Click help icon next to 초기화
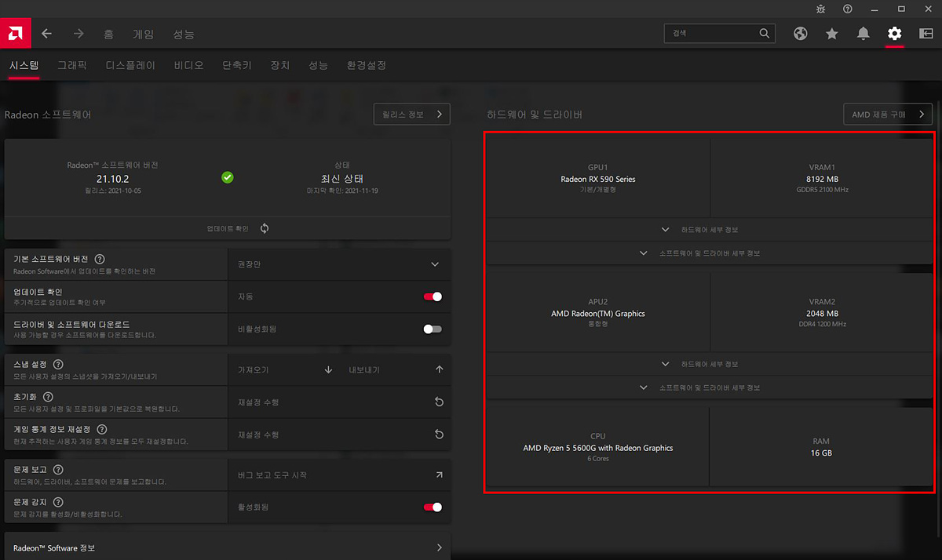This screenshot has width=942, height=560. (49, 398)
